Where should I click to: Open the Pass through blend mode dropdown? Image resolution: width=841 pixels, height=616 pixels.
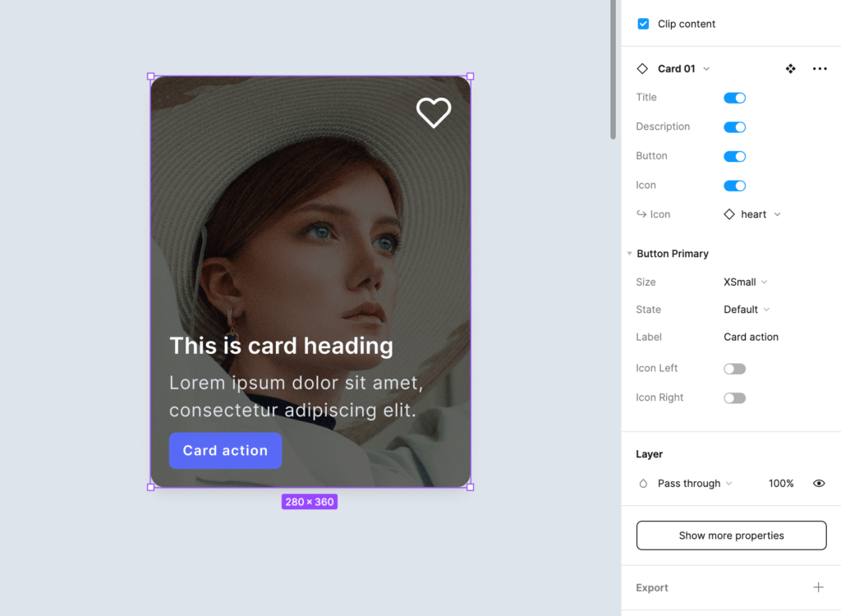695,484
